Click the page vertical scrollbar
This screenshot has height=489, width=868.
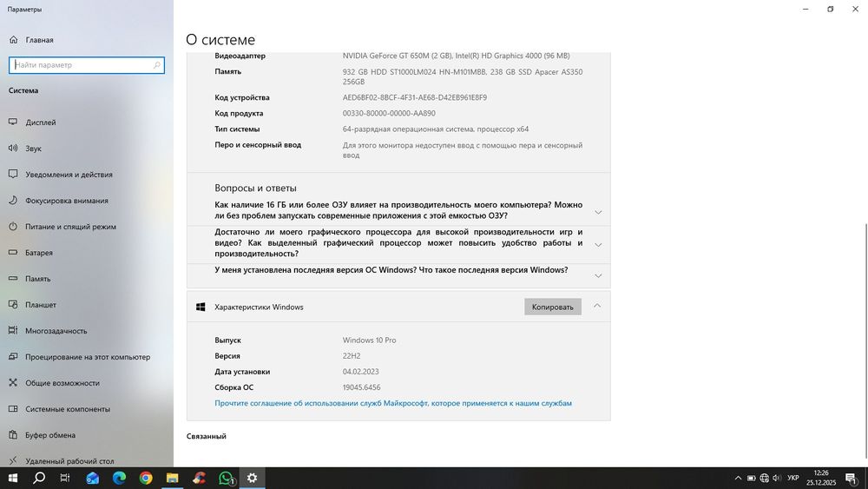pyautogui.click(x=865, y=340)
